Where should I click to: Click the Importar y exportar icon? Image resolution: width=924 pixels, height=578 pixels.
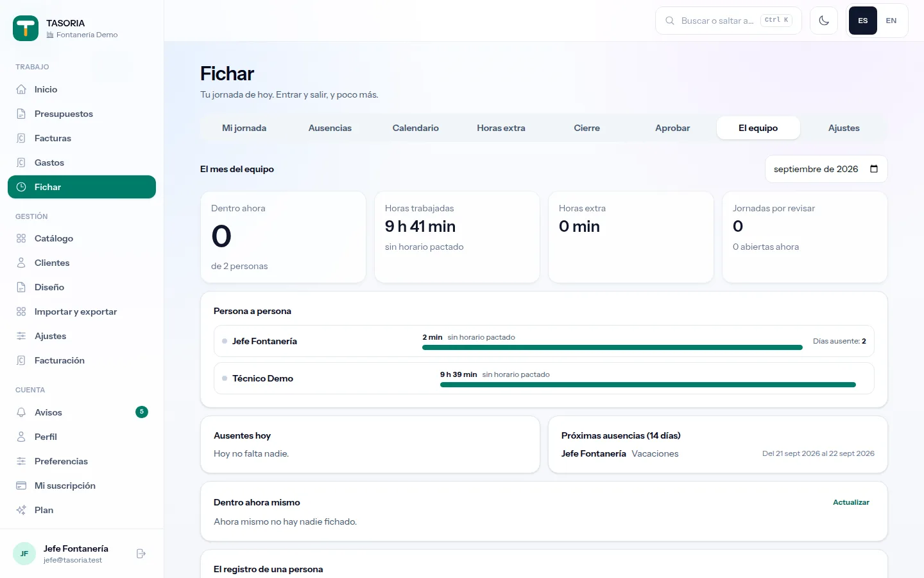(x=21, y=311)
